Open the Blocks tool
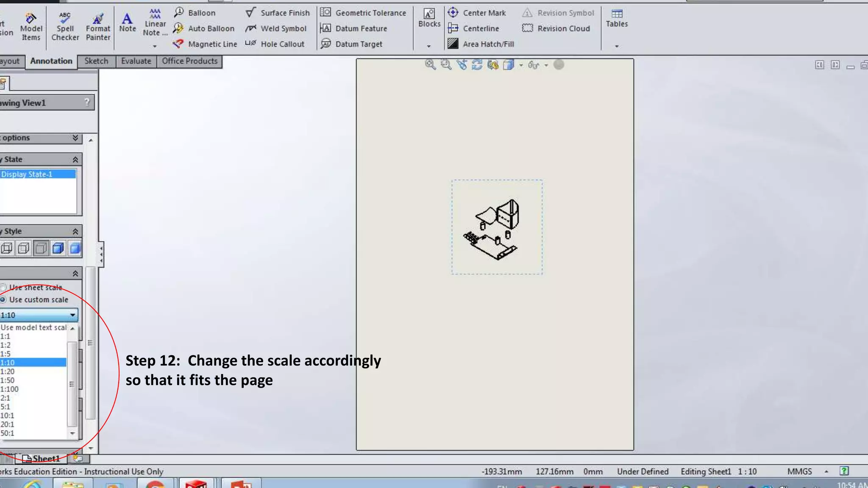 click(x=429, y=18)
